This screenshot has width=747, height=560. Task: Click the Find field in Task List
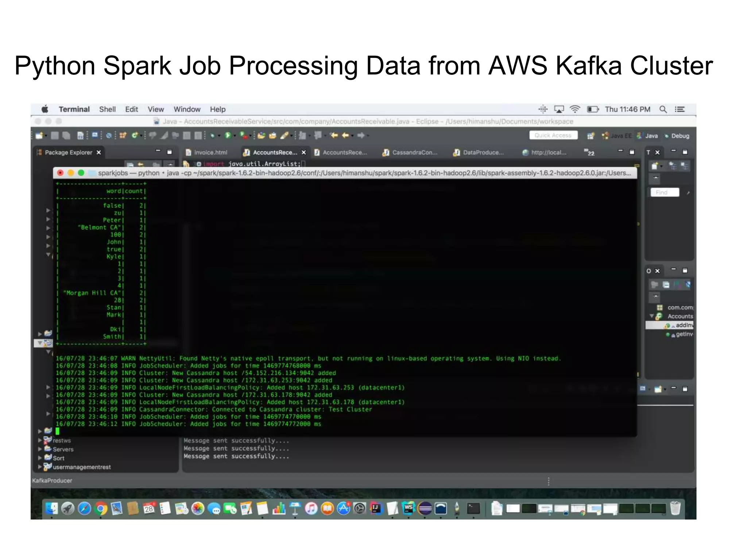(665, 192)
